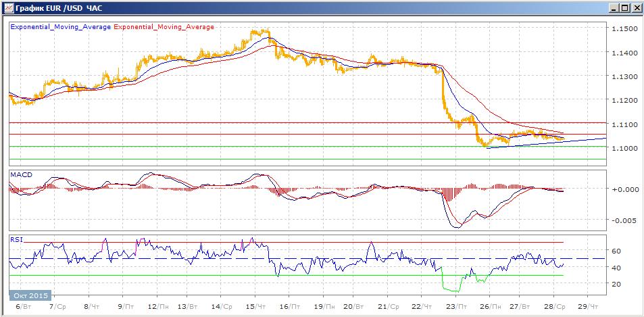The image size is (644, 317).
Task: Select the 9/Пт date marker
Action: (x=125, y=307)
